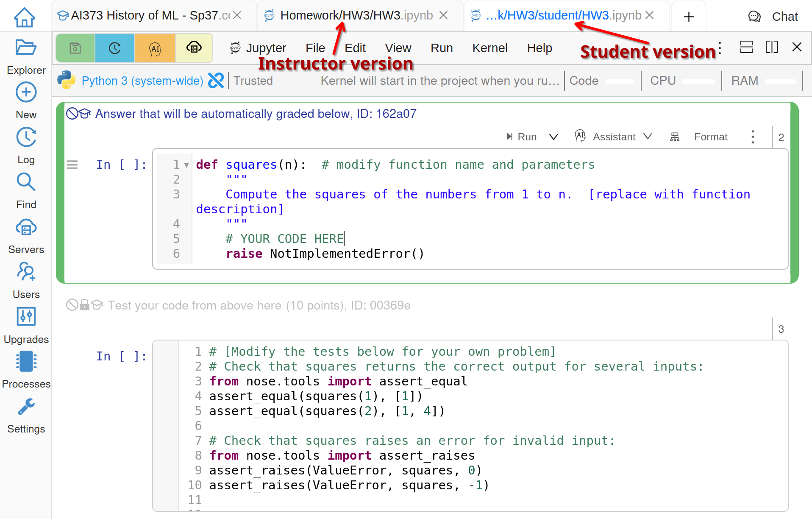Expand the cell Assistant dropdown
Screen dimensions: 812x519
click(x=648, y=137)
